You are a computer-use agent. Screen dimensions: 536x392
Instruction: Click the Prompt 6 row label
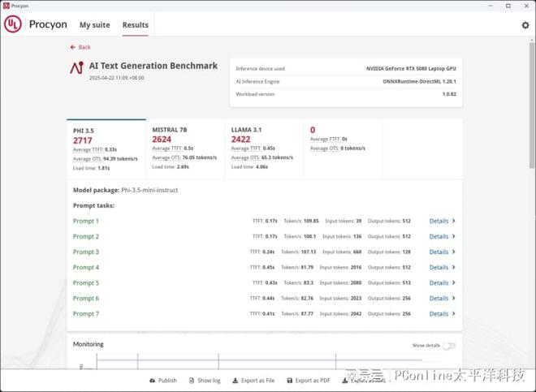coord(86,299)
